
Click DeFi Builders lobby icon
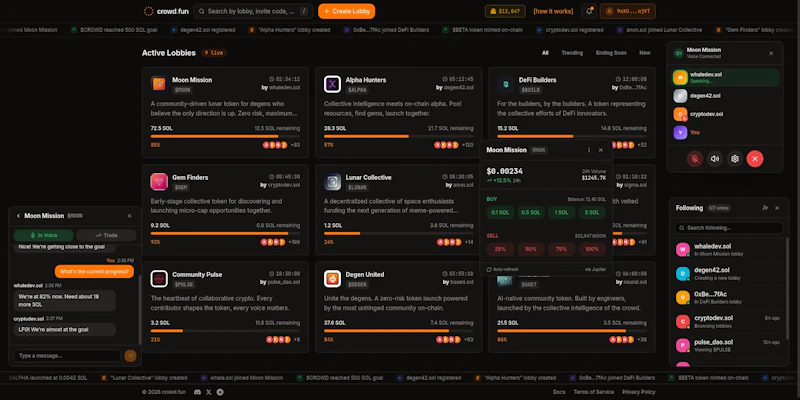(506, 84)
